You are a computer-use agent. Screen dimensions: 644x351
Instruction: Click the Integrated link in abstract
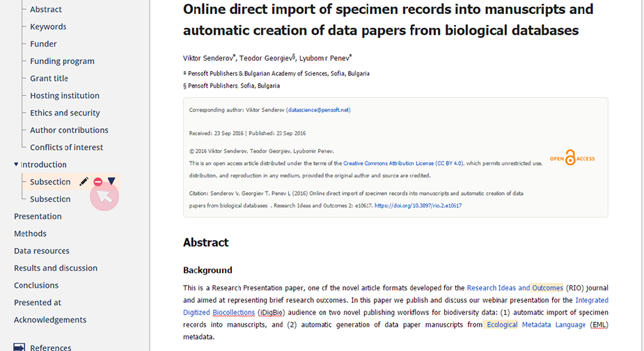click(x=592, y=300)
